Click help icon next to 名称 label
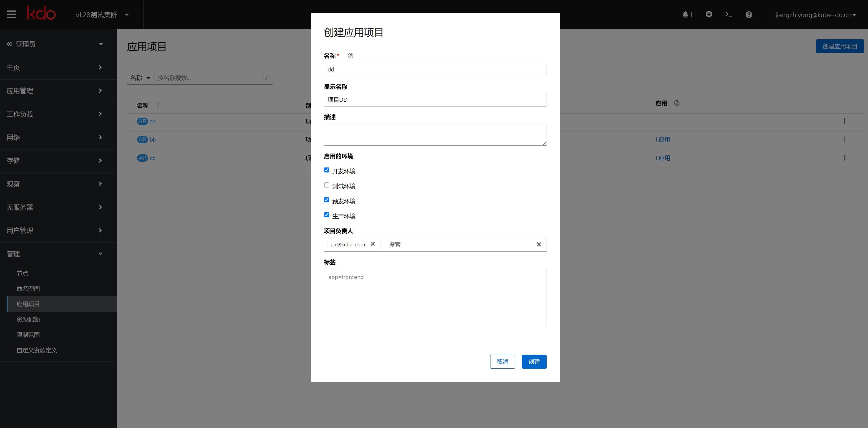The width and height of the screenshot is (868, 428). coord(350,56)
